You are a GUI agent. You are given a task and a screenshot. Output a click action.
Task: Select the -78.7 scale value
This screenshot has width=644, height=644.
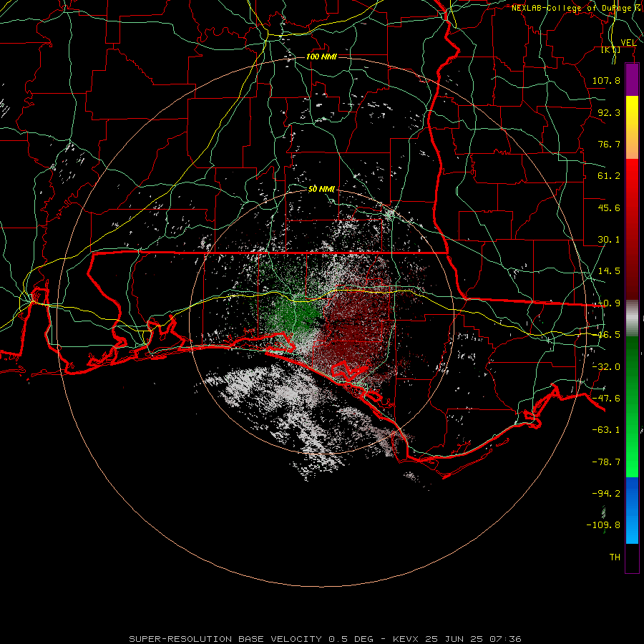[x=606, y=462]
